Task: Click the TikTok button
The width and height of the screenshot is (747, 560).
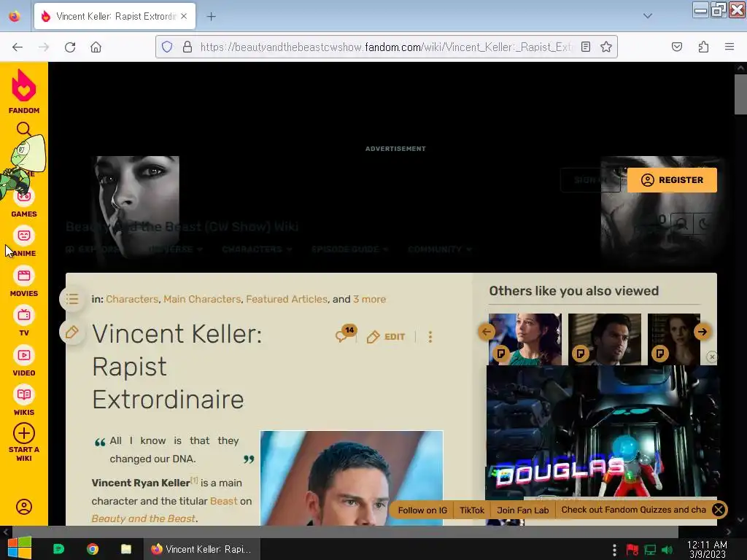Action: pyautogui.click(x=472, y=510)
